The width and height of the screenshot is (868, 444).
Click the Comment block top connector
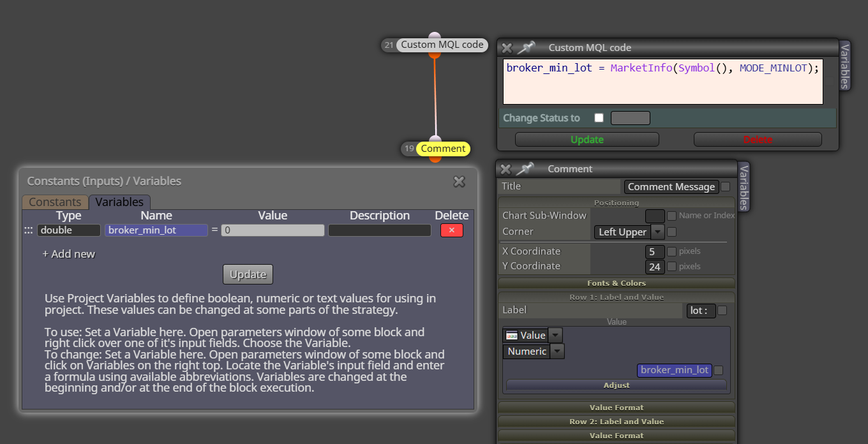(435, 139)
